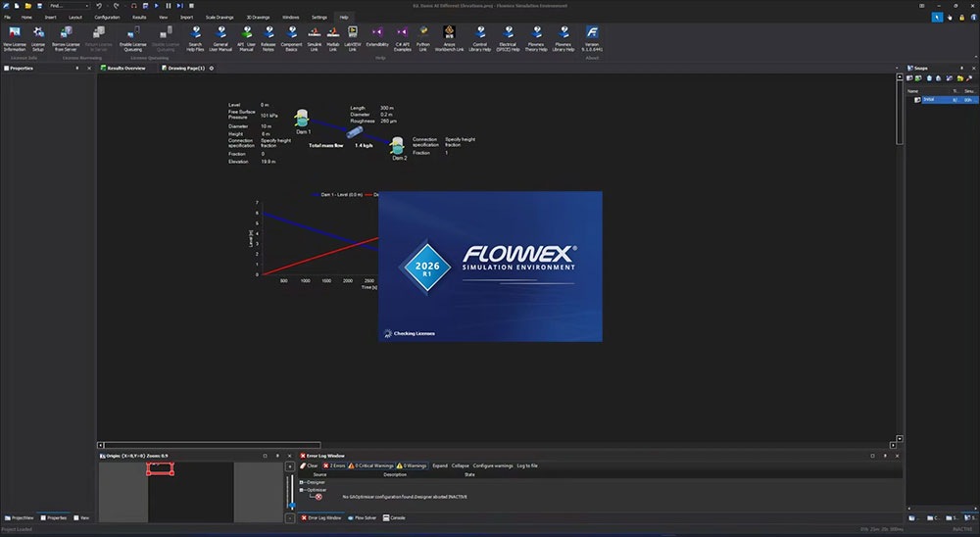
Task: Toggle the 0 Critical Warnings filter
Action: pyautogui.click(x=370, y=465)
